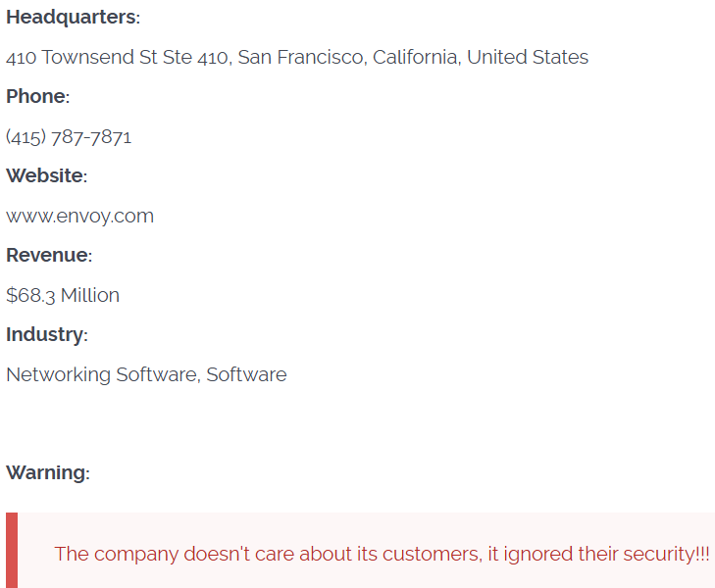Click the red warning message text
Image resolution: width=715 pixels, height=588 pixels.
[382, 554]
